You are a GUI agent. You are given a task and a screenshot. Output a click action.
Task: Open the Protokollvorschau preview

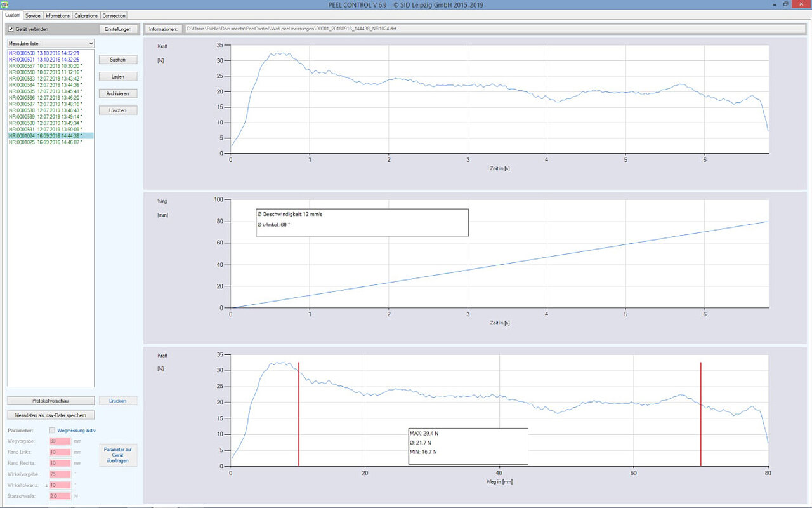click(x=51, y=401)
